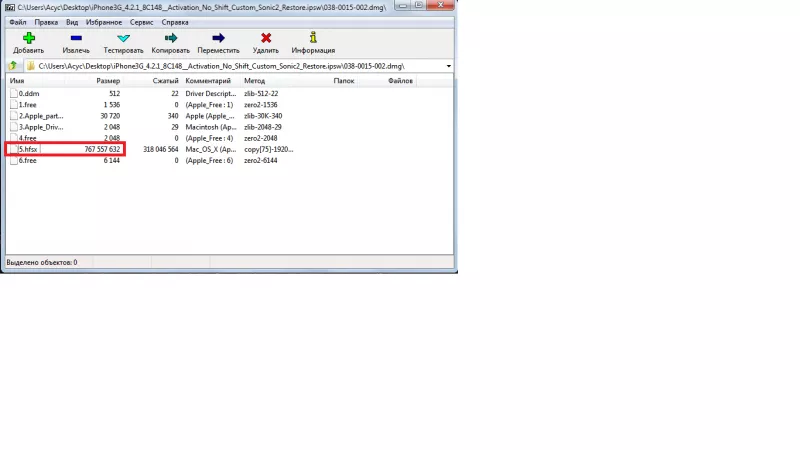Open the Правка menu
Screen dimensions: 800x450
[46, 22]
